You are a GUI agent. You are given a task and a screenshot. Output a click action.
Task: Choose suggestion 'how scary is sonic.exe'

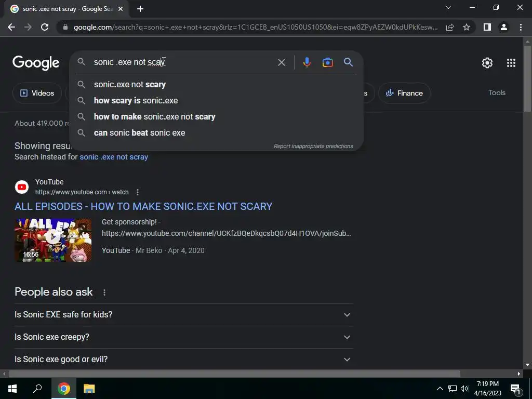(x=217, y=100)
